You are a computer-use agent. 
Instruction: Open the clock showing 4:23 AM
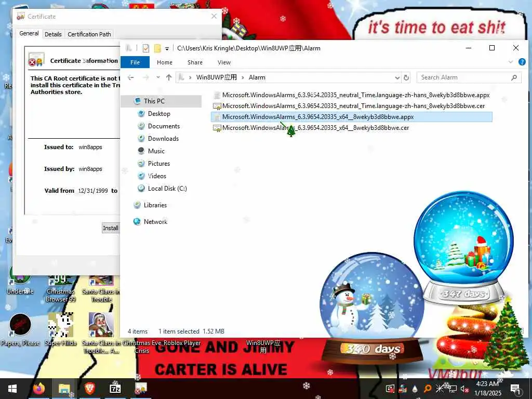coord(487,389)
